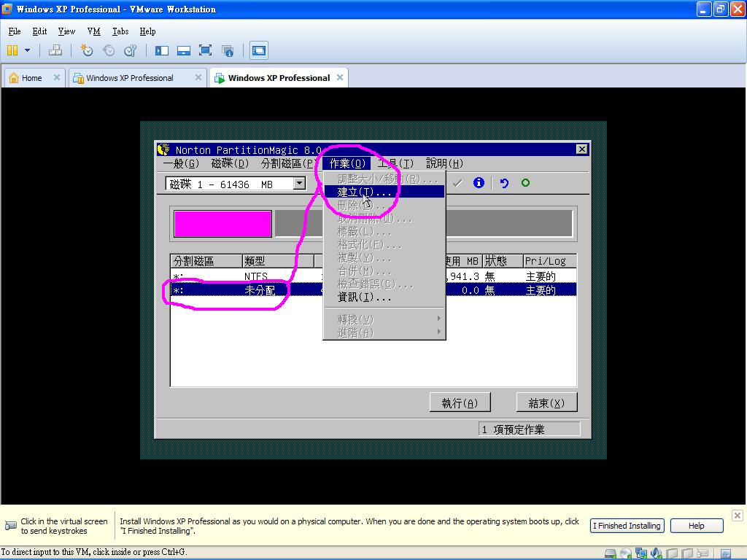Click the Pri/Log column header

pyautogui.click(x=550, y=261)
